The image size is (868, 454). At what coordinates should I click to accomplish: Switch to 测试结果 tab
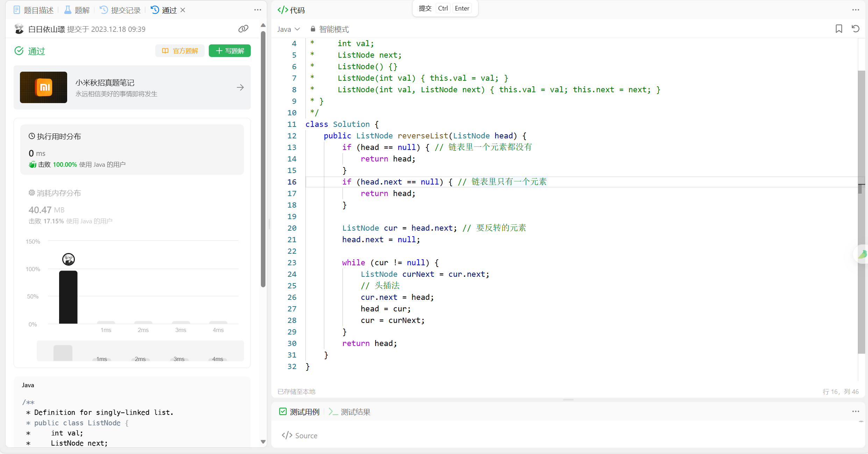[x=350, y=412]
